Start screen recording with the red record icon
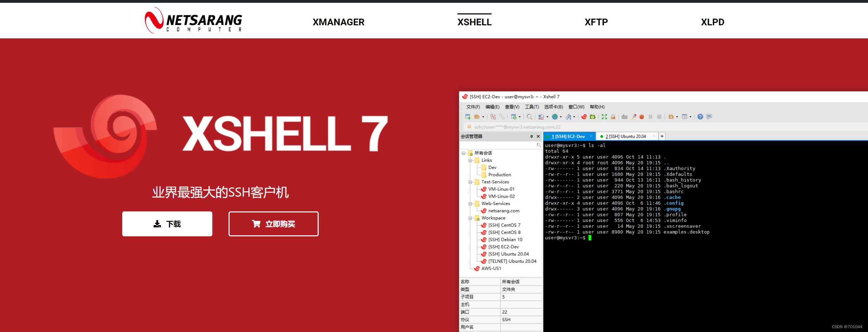This screenshot has height=332, width=868. 642,117
